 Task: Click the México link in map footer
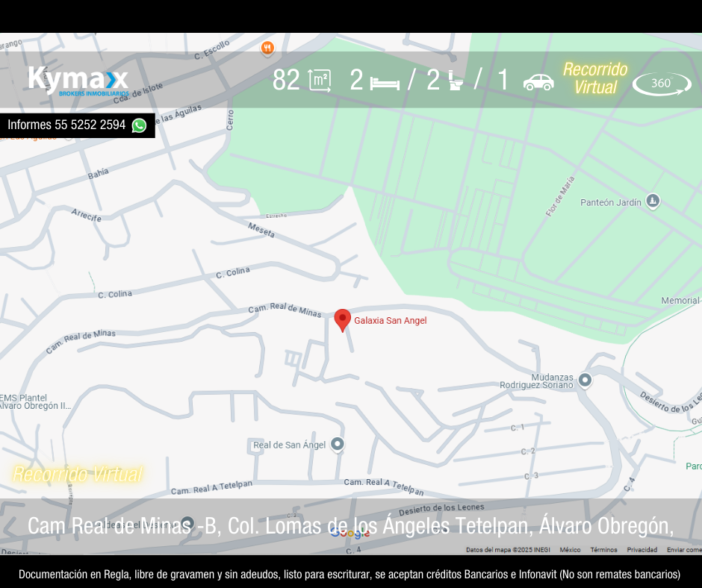click(x=570, y=549)
